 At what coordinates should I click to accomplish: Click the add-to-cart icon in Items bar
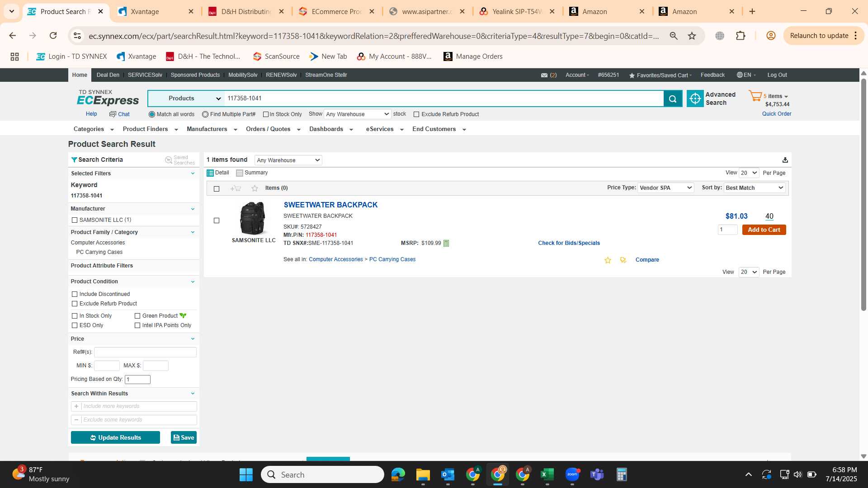[236, 188]
